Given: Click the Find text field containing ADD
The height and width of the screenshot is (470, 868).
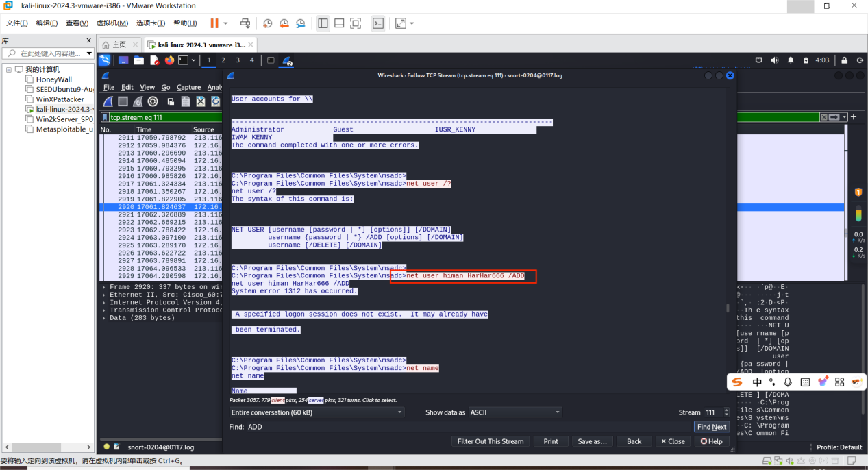Looking at the screenshot, I should pos(468,427).
